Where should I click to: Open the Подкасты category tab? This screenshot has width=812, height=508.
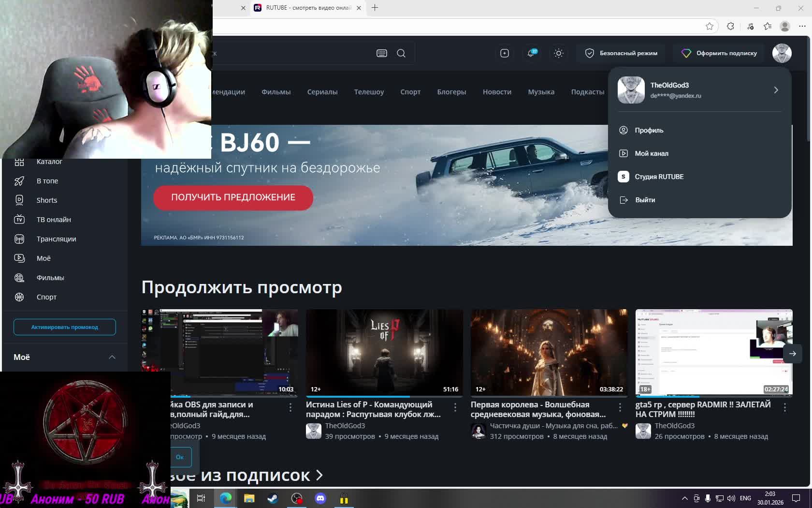click(x=588, y=92)
